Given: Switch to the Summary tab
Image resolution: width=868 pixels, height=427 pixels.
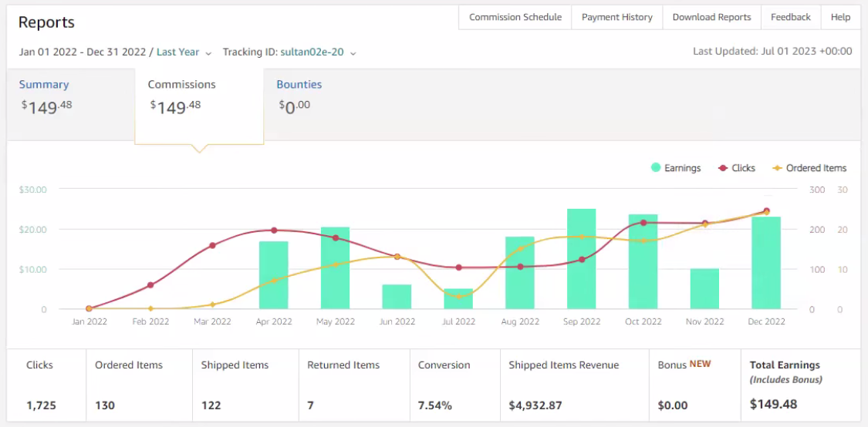Looking at the screenshot, I should tap(44, 85).
